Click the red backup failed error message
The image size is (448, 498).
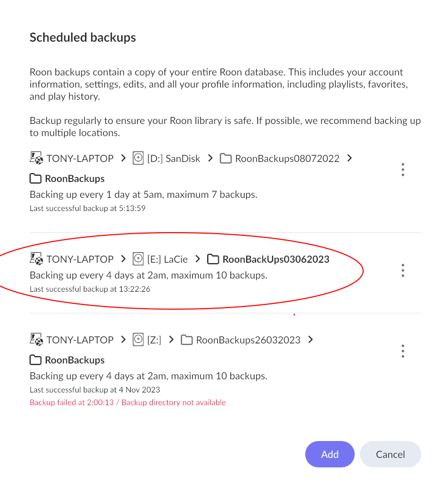(128, 403)
